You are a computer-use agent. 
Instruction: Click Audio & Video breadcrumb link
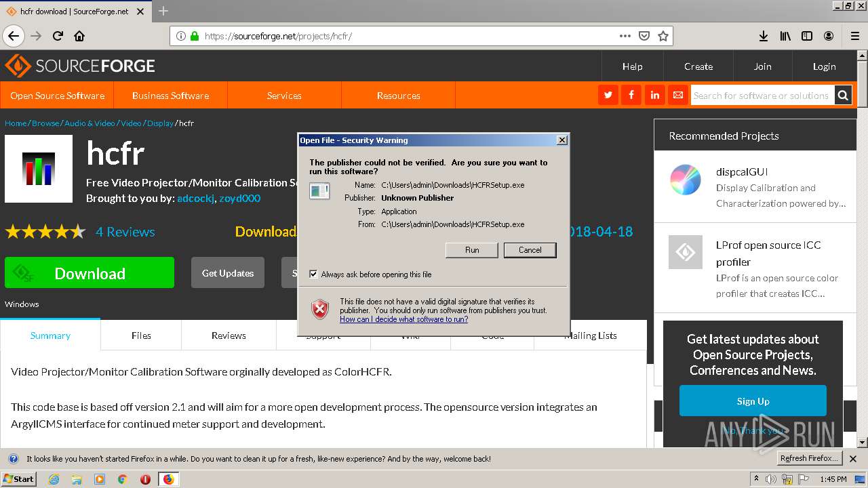click(90, 123)
